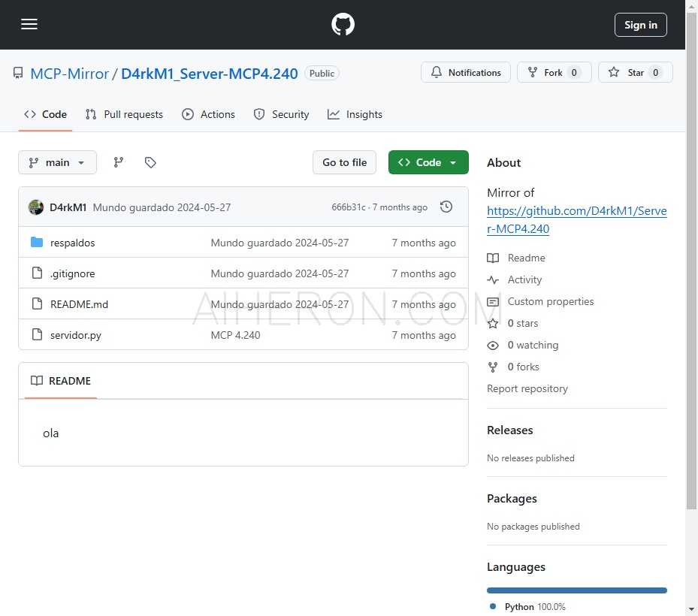Viewport: 698px width, 616px height.
Task: Click the pulse icon next to Activity
Action: point(493,280)
